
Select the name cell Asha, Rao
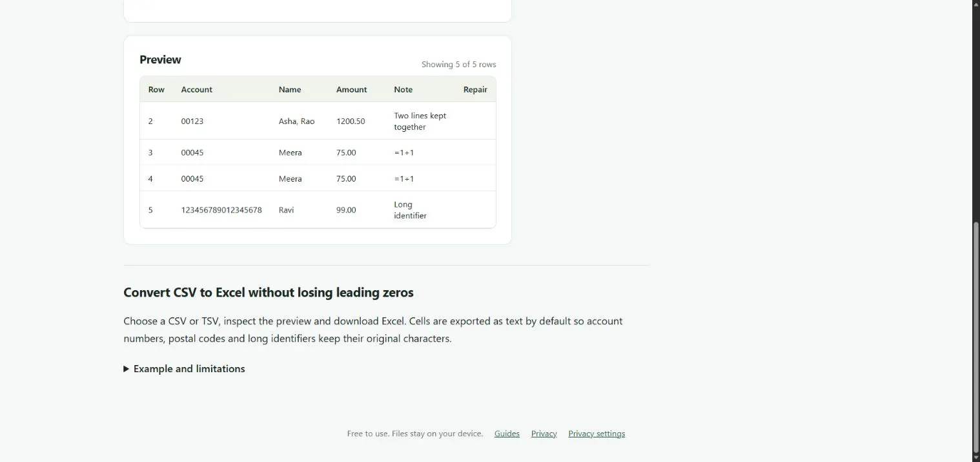[x=297, y=121]
